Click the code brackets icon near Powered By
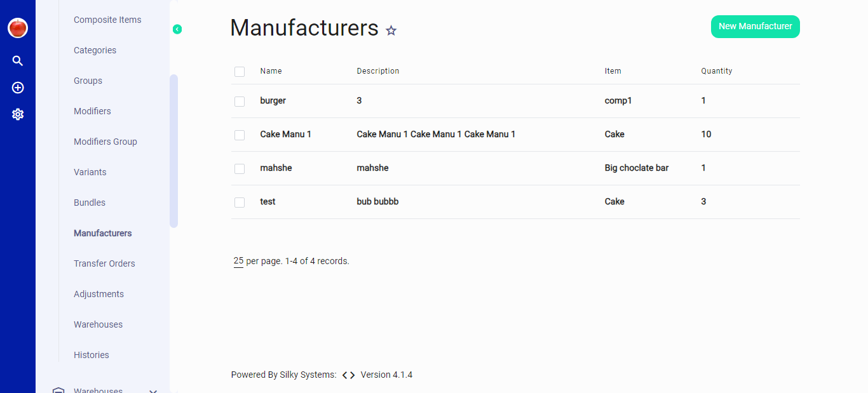Screen dimensions: 868x393 point(347,375)
